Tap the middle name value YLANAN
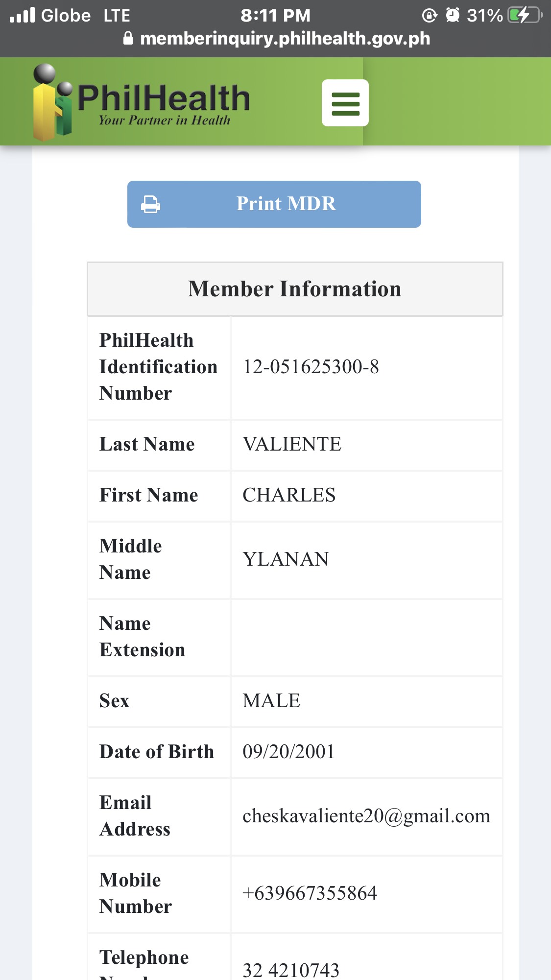 (286, 559)
